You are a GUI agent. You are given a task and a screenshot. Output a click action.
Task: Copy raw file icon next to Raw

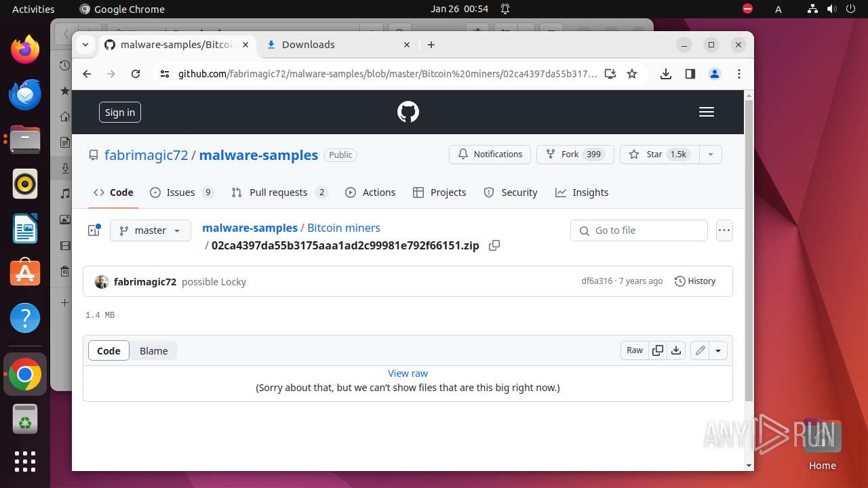point(657,350)
